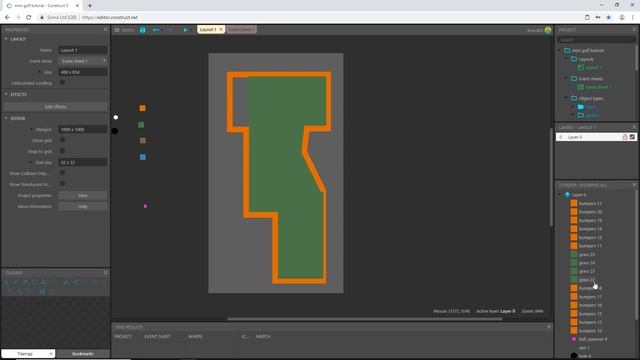Click the orange bumper sprite outside layout

tap(142, 108)
